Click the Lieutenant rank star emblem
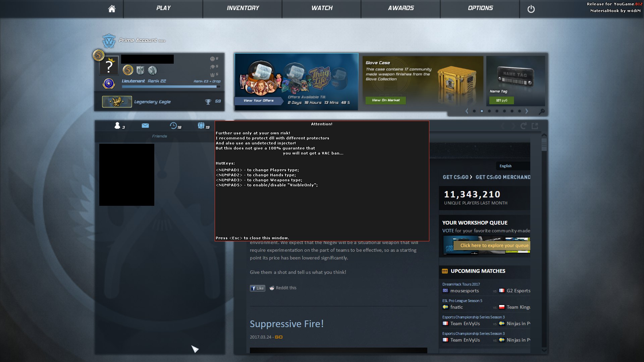Screen dimensions: 644x362 coord(109,83)
